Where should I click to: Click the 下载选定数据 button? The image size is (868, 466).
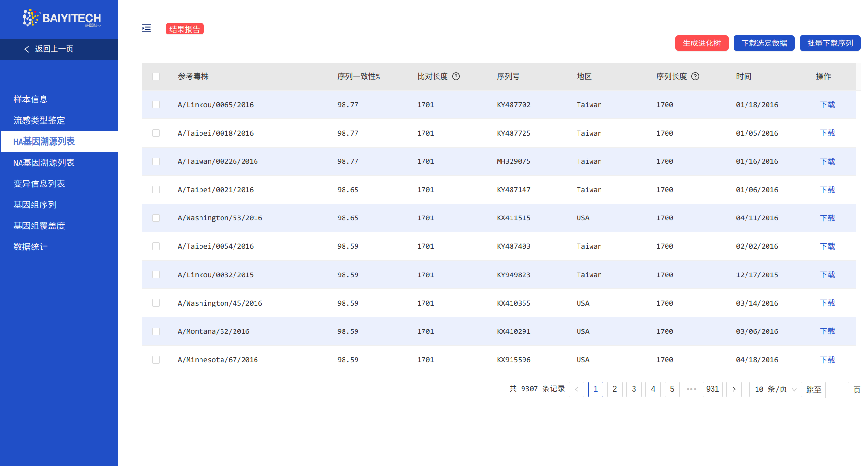pos(764,43)
